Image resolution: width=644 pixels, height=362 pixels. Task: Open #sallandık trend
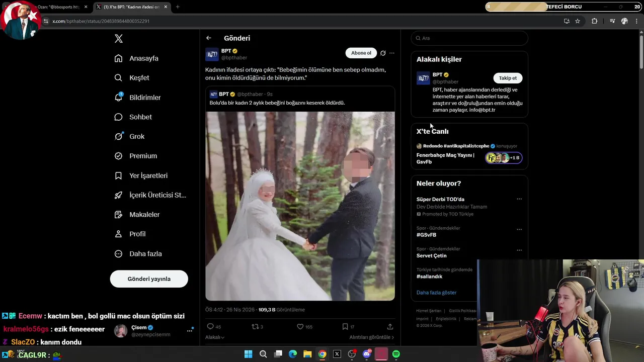tap(429, 277)
